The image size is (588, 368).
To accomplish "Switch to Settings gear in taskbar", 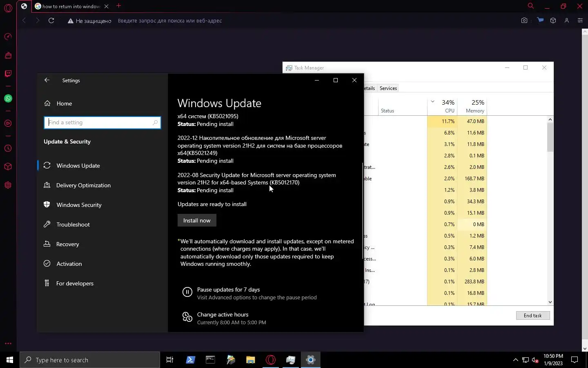I will [x=310, y=360].
